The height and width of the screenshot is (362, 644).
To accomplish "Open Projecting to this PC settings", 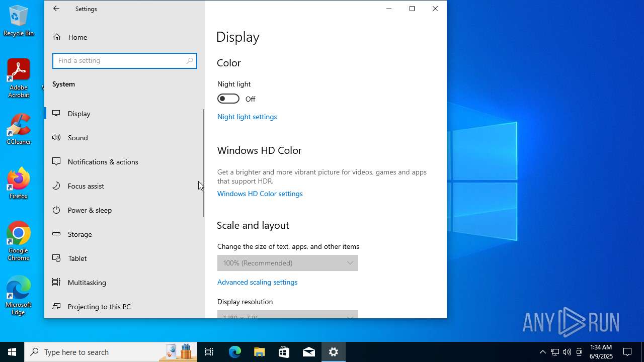I will tap(124, 307).
